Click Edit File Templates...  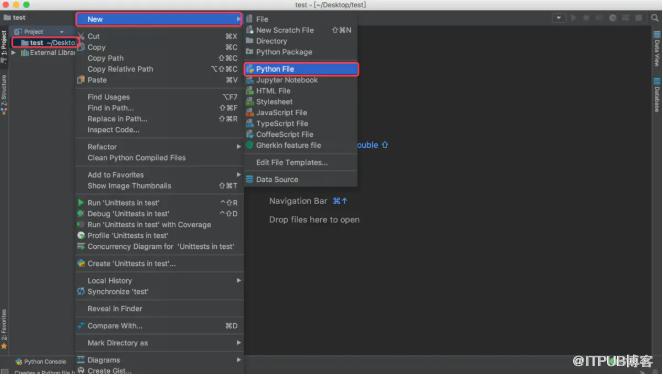tap(292, 162)
